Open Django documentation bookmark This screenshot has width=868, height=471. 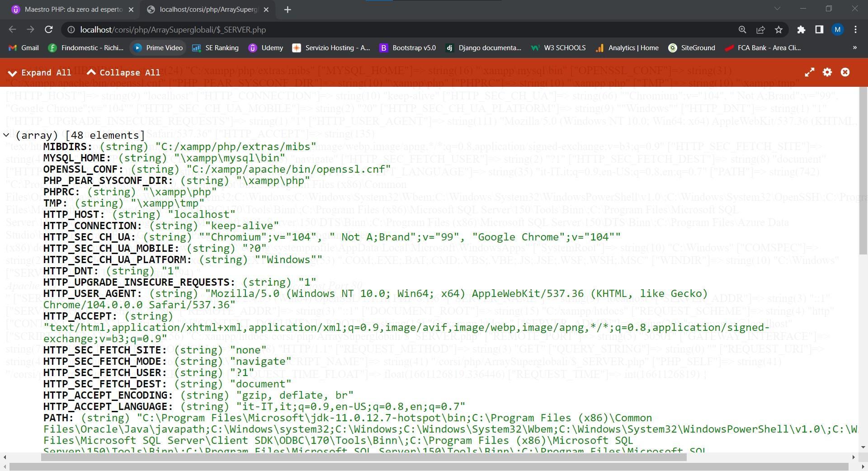[483, 48]
